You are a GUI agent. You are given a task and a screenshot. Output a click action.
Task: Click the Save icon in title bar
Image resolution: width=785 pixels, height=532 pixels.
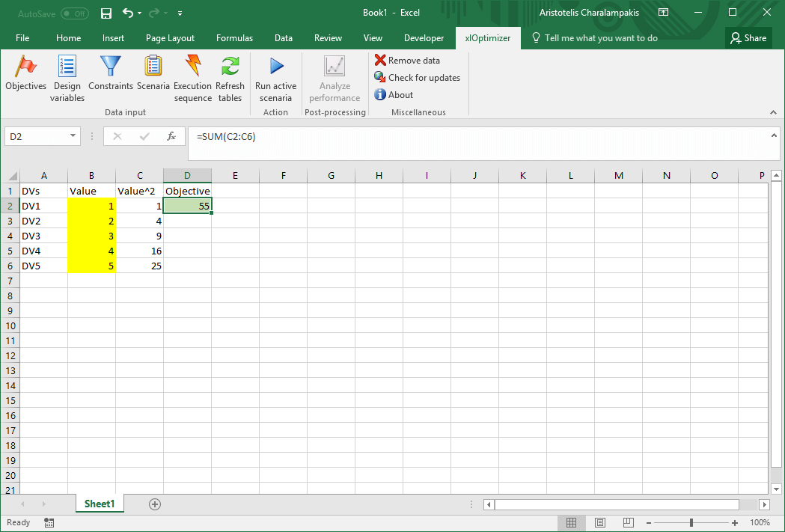(x=106, y=13)
